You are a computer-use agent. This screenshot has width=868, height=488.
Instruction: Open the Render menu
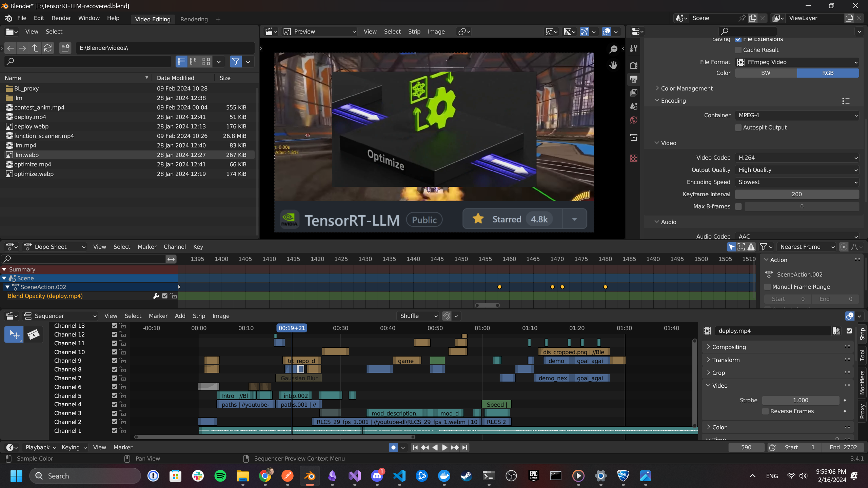[61, 18]
